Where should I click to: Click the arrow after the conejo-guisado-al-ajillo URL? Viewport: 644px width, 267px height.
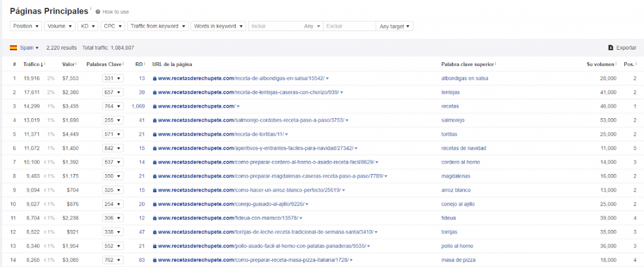306,204
